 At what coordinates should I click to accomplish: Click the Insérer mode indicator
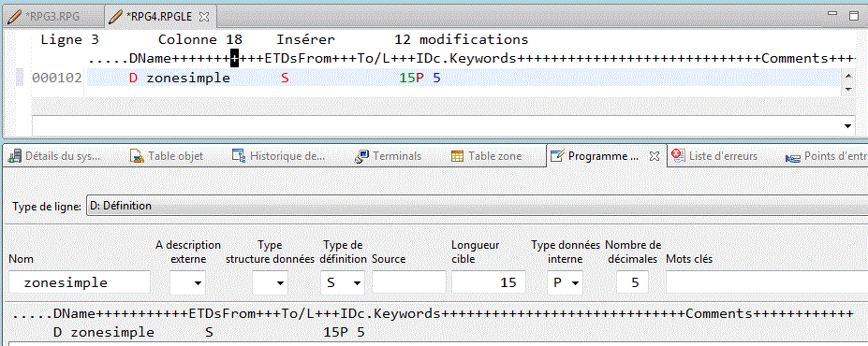click(x=305, y=40)
